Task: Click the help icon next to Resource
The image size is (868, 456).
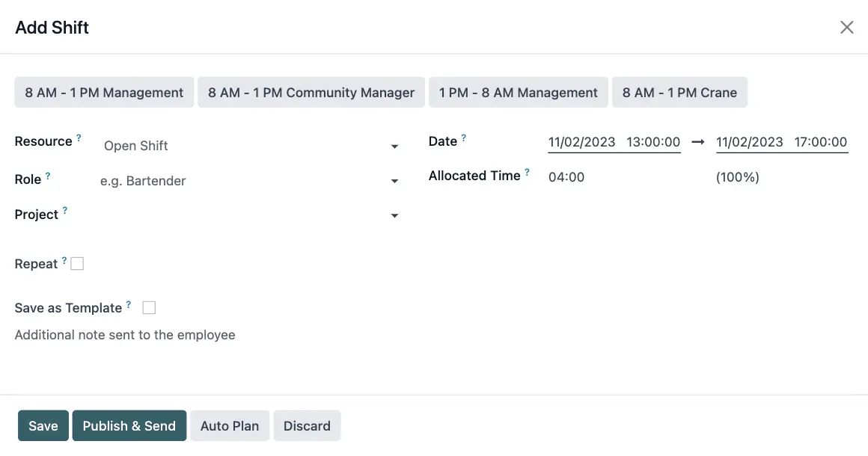Action: click(x=79, y=138)
